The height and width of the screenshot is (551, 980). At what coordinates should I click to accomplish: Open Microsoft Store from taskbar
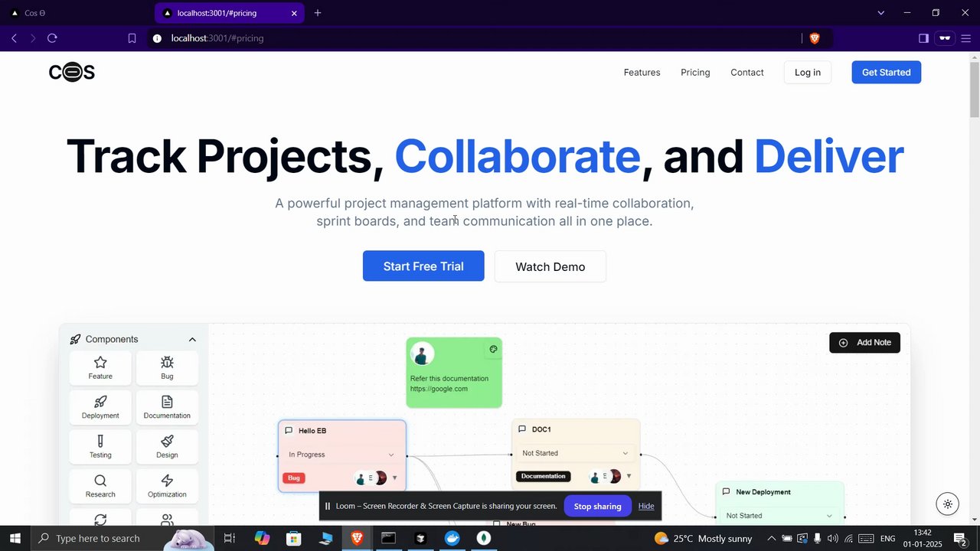[294, 538]
